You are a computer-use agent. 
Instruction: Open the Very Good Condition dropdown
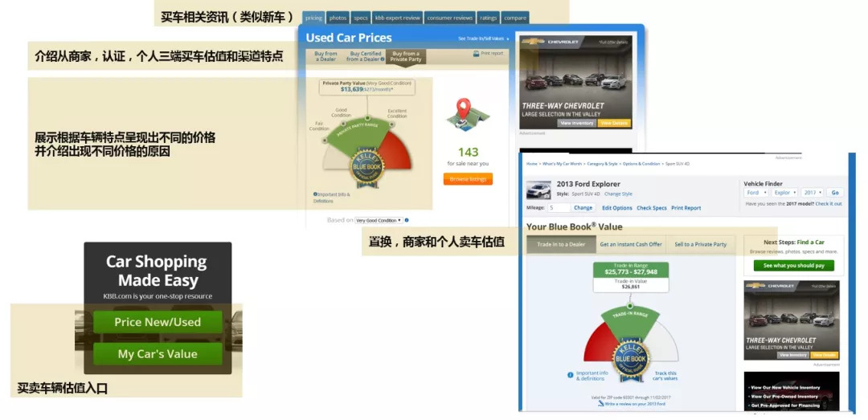(379, 220)
